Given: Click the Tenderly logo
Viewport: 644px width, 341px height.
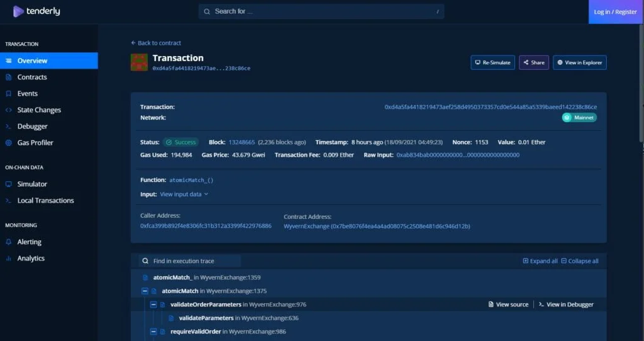Looking at the screenshot, I should (36, 11).
